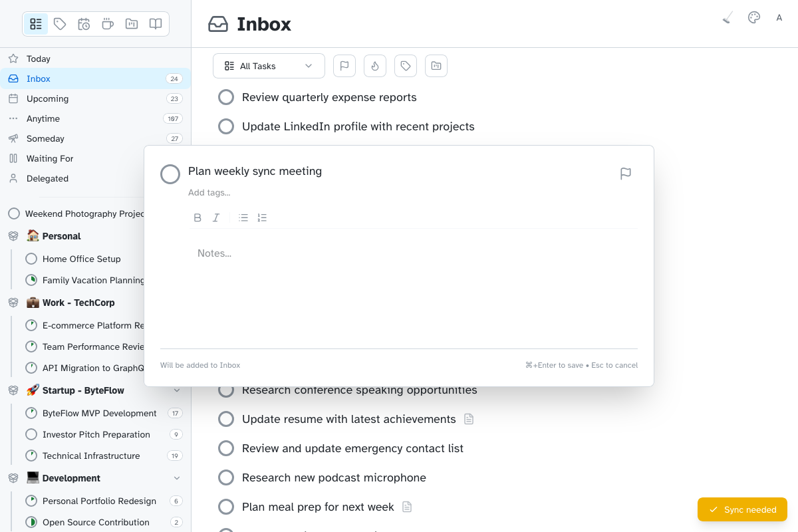Collapse the 'Startup - ByteFlow' group
Viewport: 798px width, 532px height.
pos(176,390)
